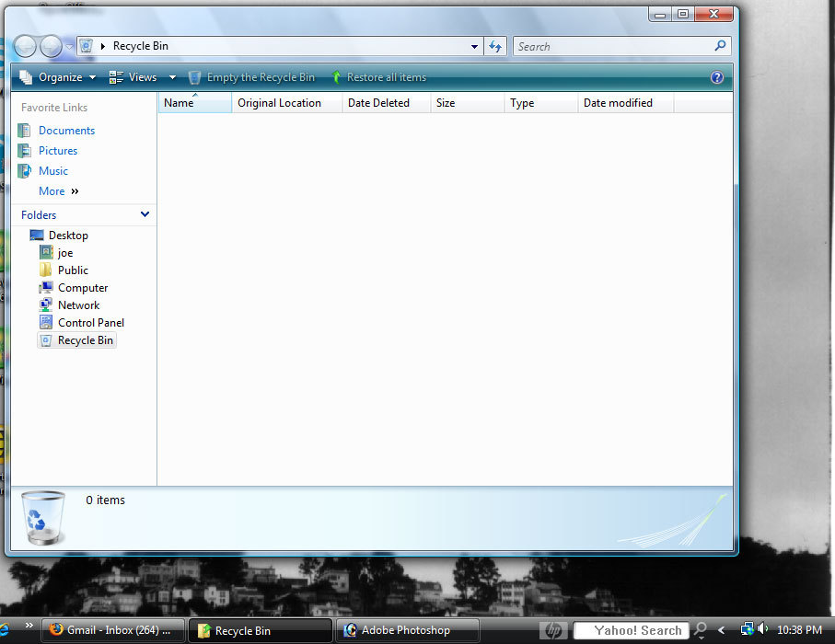835x644 pixels.
Task: Sort by the Size column header
Action: (467, 103)
